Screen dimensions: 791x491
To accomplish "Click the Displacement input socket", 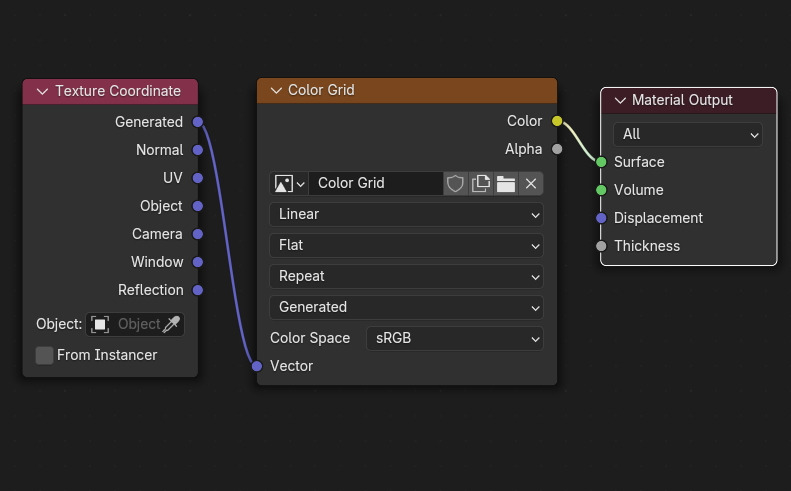I will [x=601, y=218].
